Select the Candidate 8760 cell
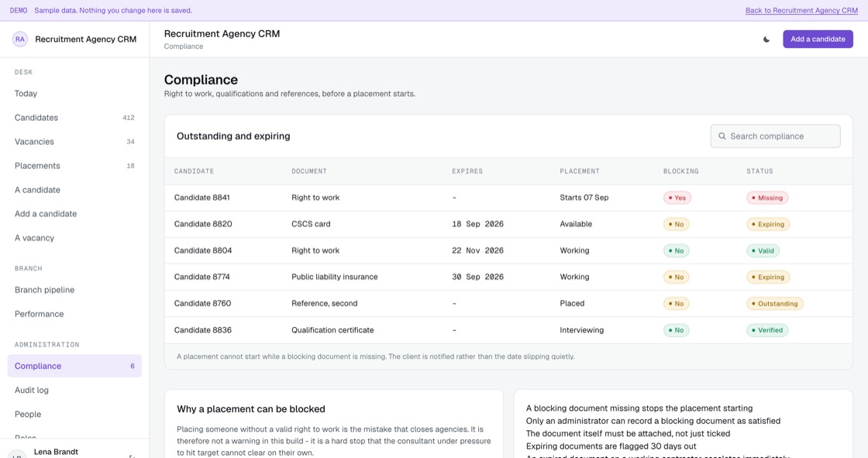The image size is (868, 458). coord(202,304)
